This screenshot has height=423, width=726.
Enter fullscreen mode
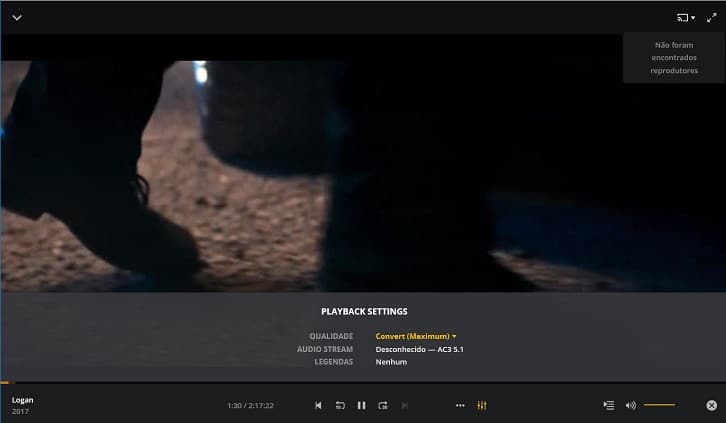[712, 18]
